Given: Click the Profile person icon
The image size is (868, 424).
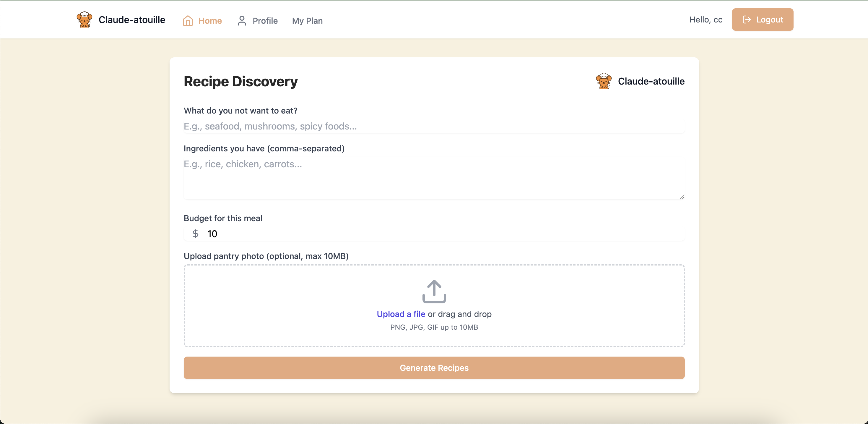Looking at the screenshot, I should pos(242,21).
